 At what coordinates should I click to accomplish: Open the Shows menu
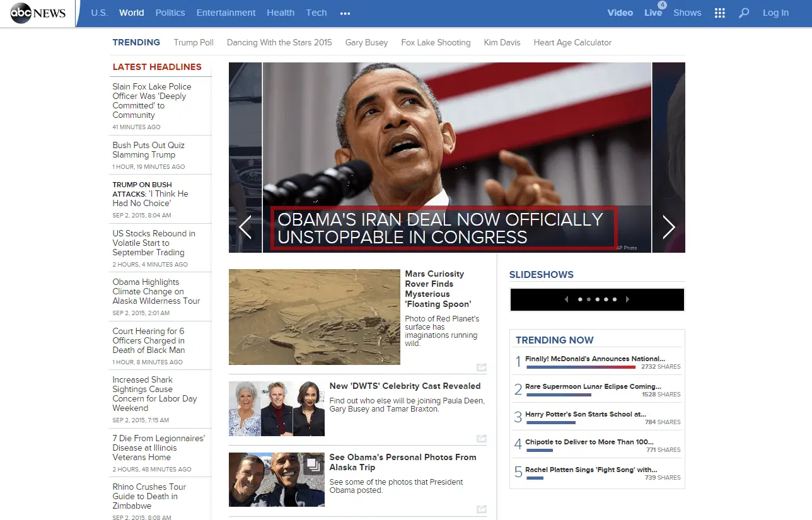[x=687, y=13]
